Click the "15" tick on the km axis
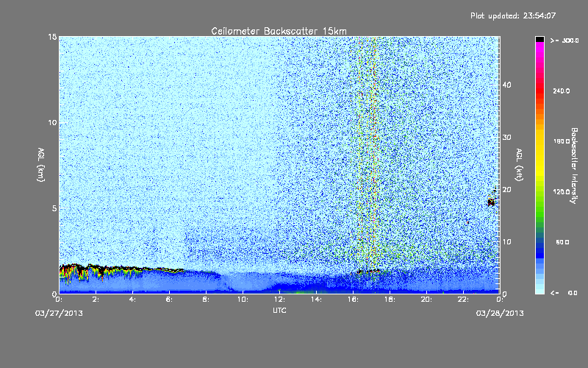The width and height of the screenshot is (588, 368). (x=52, y=37)
